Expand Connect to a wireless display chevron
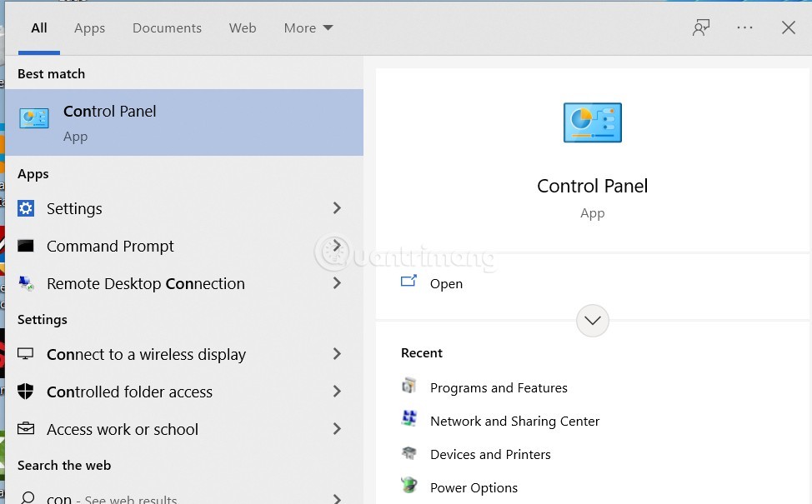 click(337, 354)
